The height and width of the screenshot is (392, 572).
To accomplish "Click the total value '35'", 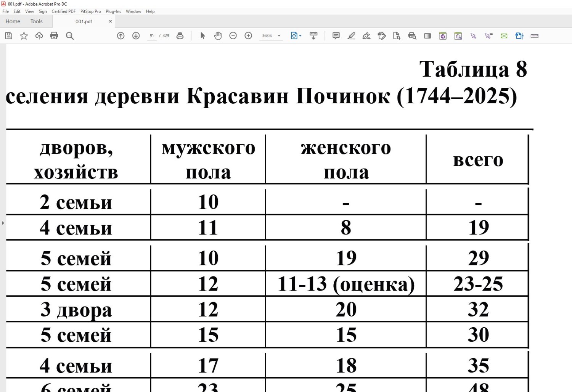I will click(478, 366).
